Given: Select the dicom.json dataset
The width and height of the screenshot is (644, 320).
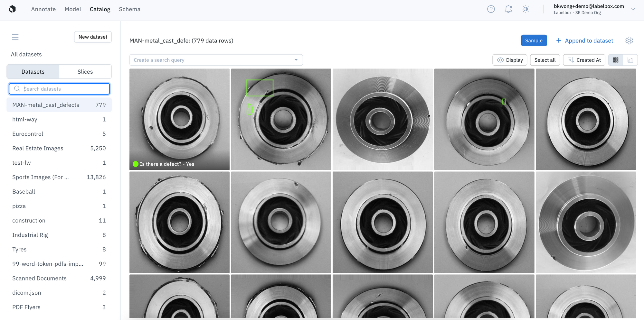Looking at the screenshot, I should coord(59,293).
